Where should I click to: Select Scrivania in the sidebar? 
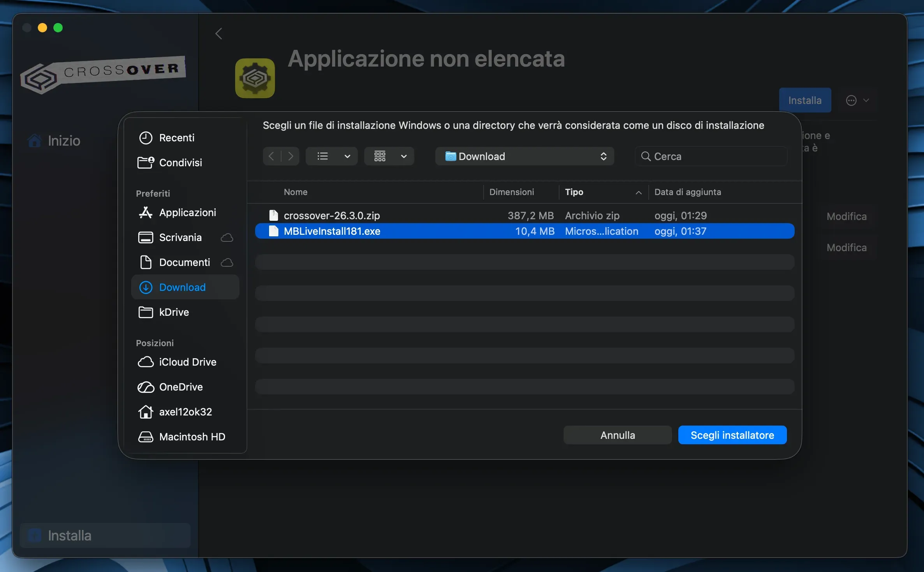pyautogui.click(x=185, y=238)
